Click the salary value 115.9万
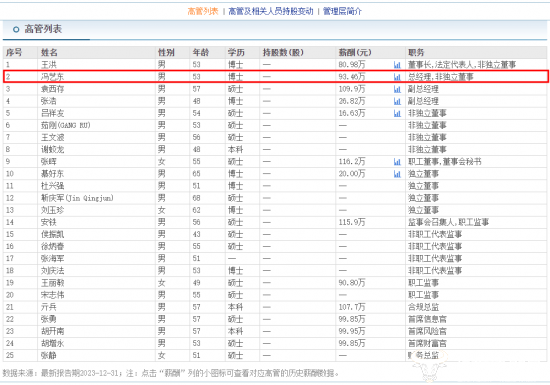 pyautogui.click(x=352, y=222)
